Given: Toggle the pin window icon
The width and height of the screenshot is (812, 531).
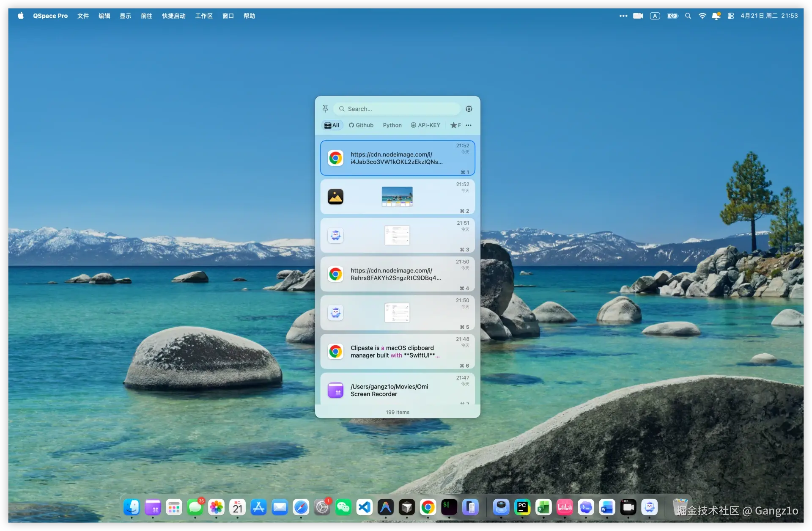Looking at the screenshot, I should pyautogui.click(x=325, y=109).
